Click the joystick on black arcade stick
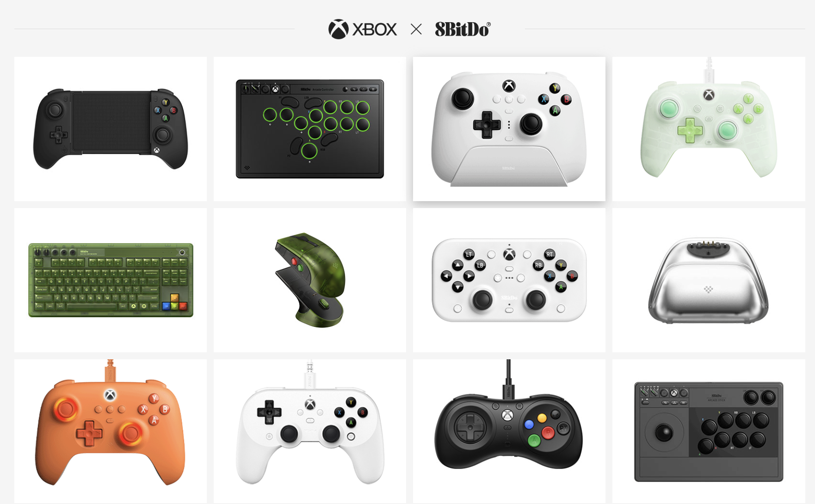The height and width of the screenshot is (504, 815). (665, 433)
